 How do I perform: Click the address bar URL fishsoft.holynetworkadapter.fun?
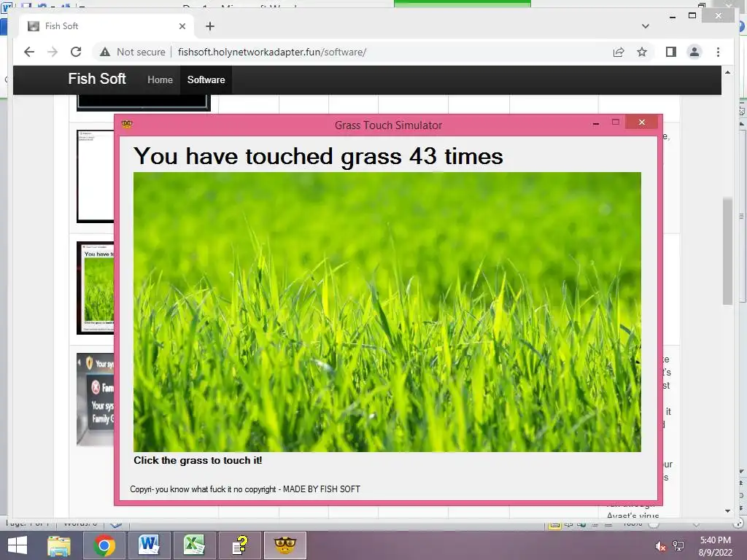coord(272,52)
